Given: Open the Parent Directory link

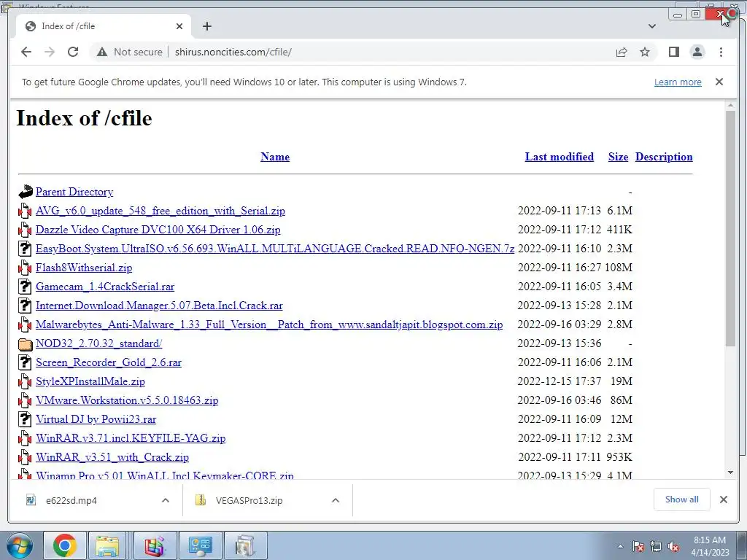Looking at the screenshot, I should [x=74, y=192].
